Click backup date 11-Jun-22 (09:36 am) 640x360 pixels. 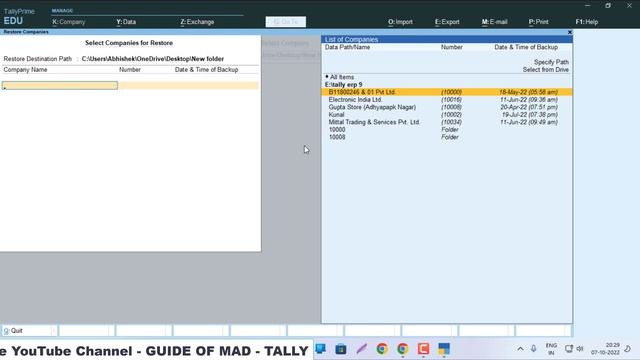pos(529,100)
